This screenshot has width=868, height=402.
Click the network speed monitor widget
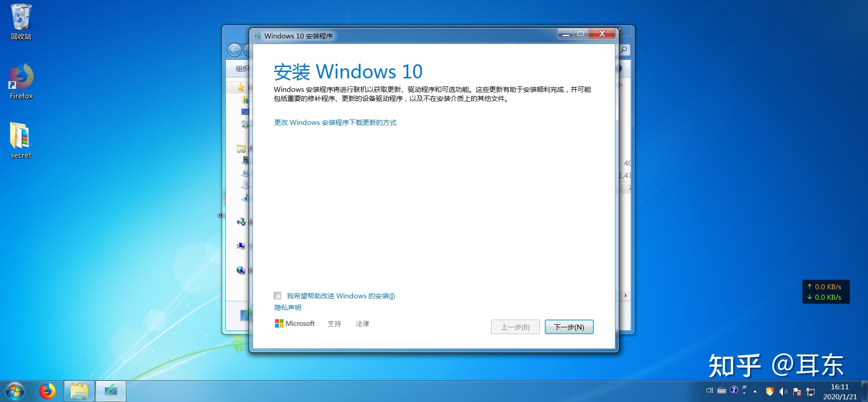click(x=826, y=292)
